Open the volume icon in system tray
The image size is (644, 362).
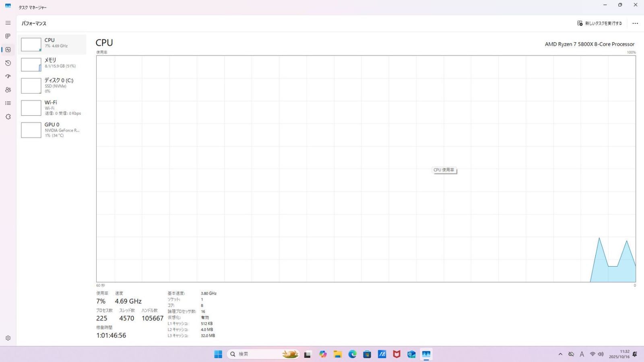tap(601, 354)
